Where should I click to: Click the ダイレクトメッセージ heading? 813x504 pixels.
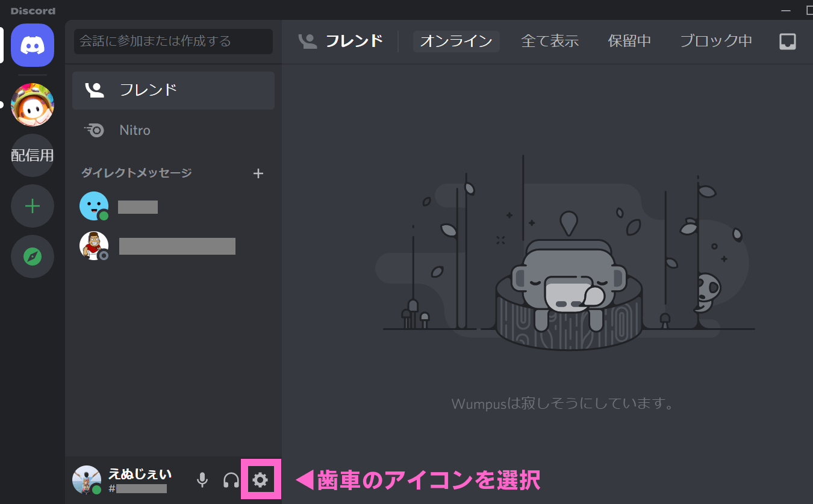137,173
